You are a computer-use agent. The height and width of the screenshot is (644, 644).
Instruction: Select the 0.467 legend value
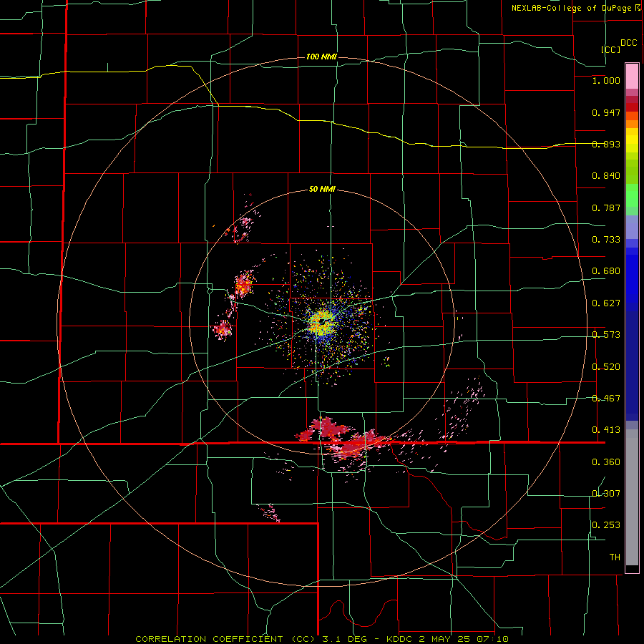(x=606, y=399)
